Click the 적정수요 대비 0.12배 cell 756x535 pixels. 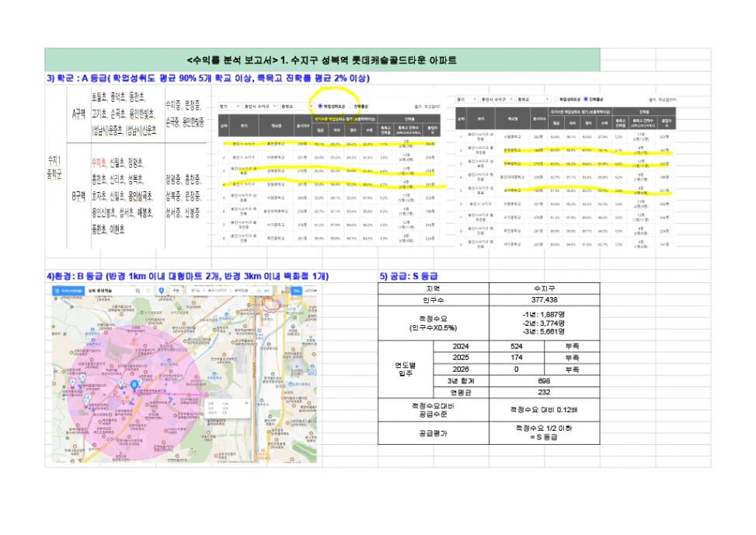click(x=545, y=410)
